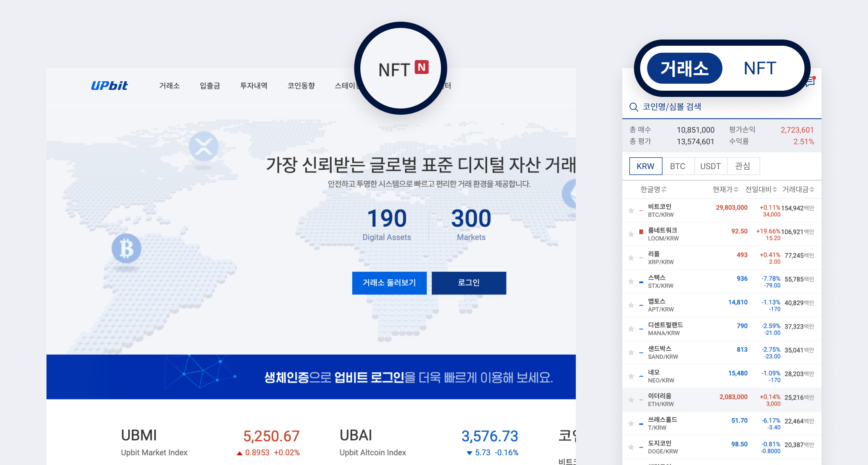Favorite 스택스 with star icon
868x465 pixels.
click(631, 281)
